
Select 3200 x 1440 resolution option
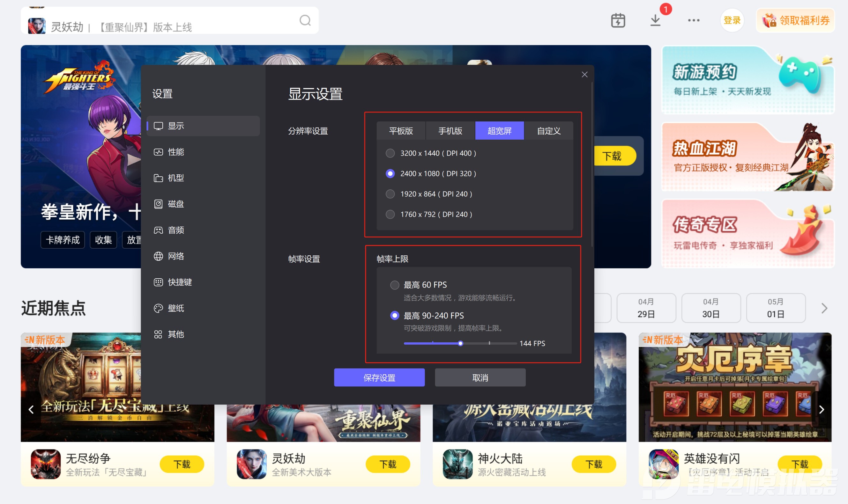(390, 153)
